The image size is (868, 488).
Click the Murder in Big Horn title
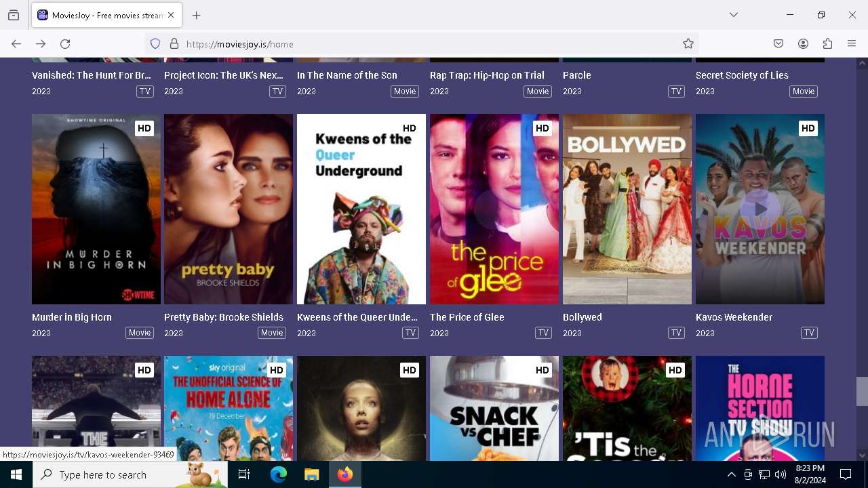72,317
